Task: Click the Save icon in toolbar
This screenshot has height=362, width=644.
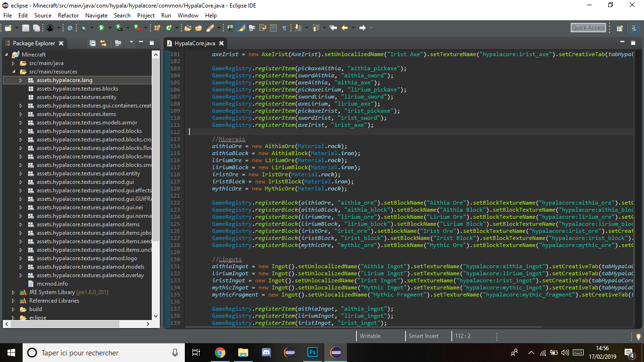Action: (25, 28)
